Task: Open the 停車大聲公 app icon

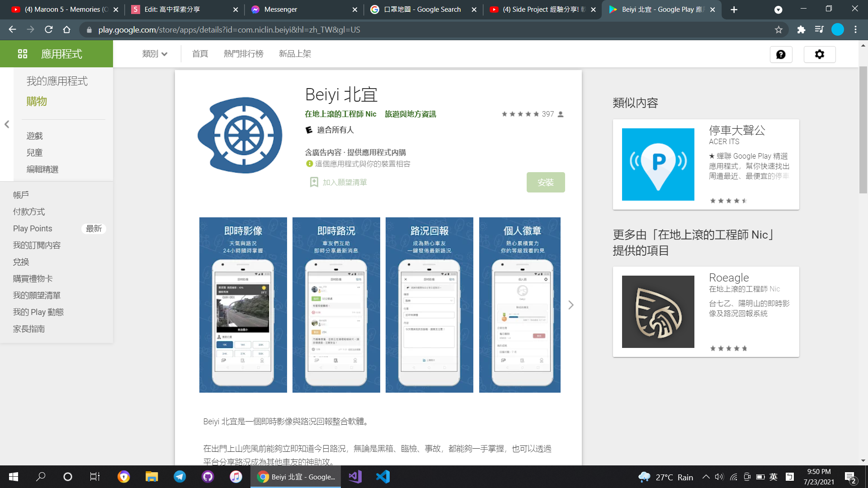Action: click(x=658, y=164)
